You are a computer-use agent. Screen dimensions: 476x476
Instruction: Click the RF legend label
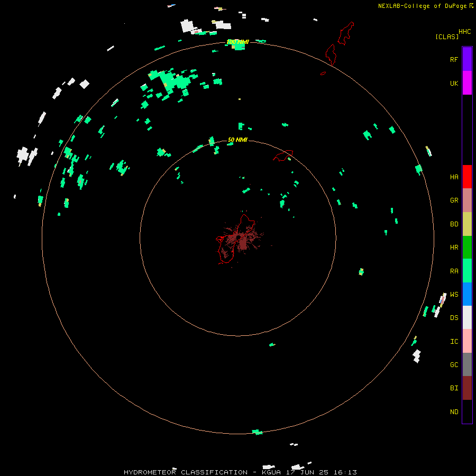click(x=454, y=60)
